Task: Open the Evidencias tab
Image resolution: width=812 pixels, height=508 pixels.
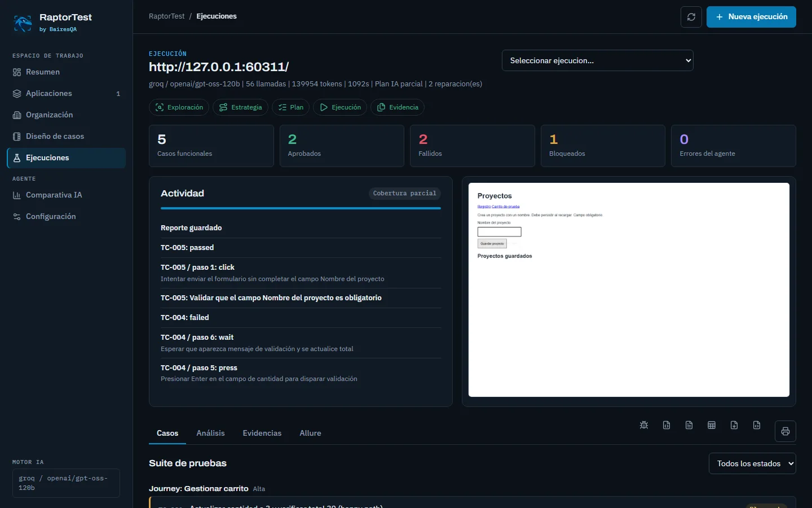Action: (x=262, y=433)
